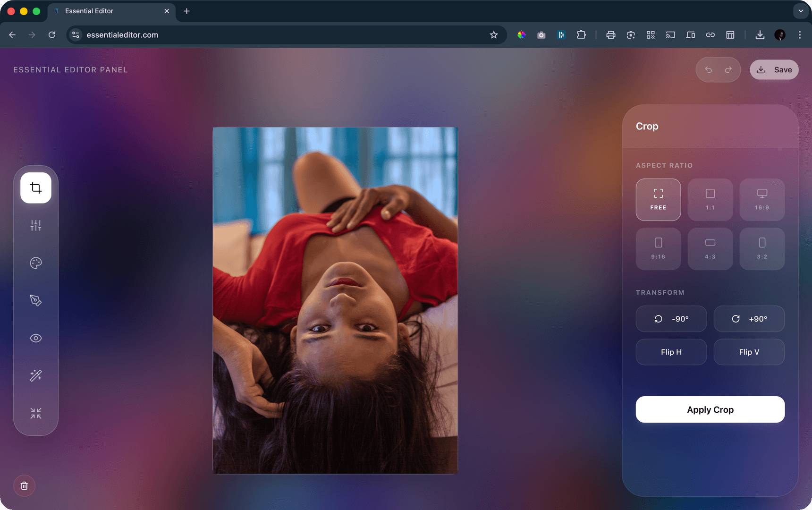812x510 pixels.
Task: Select the Crop tool in the sidebar
Action: 36,187
